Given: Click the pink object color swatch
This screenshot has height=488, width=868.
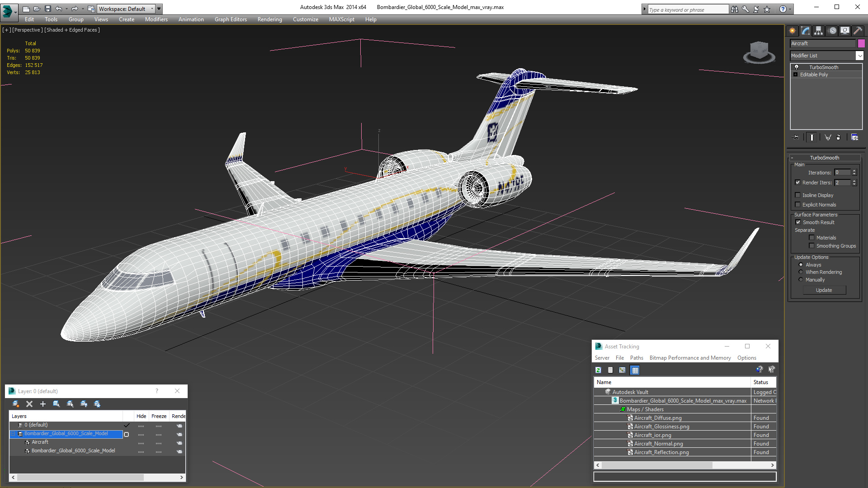Looking at the screenshot, I should pyautogui.click(x=861, y=43).
